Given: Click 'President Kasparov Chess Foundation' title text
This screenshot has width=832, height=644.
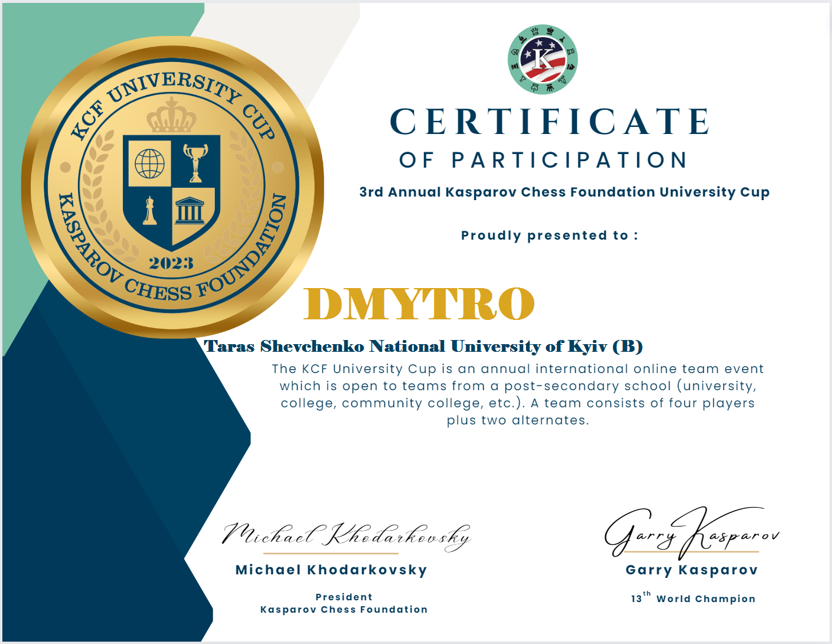Looking at the screenshot, I should (344, 603).
